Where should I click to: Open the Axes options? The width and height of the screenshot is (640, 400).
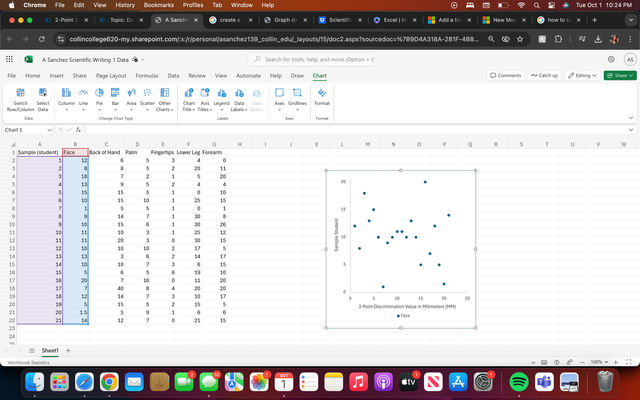279,100
